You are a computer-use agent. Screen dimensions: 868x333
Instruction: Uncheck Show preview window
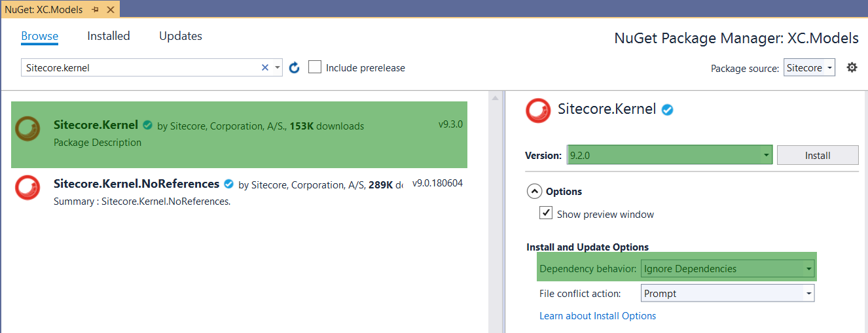point(546,213)
